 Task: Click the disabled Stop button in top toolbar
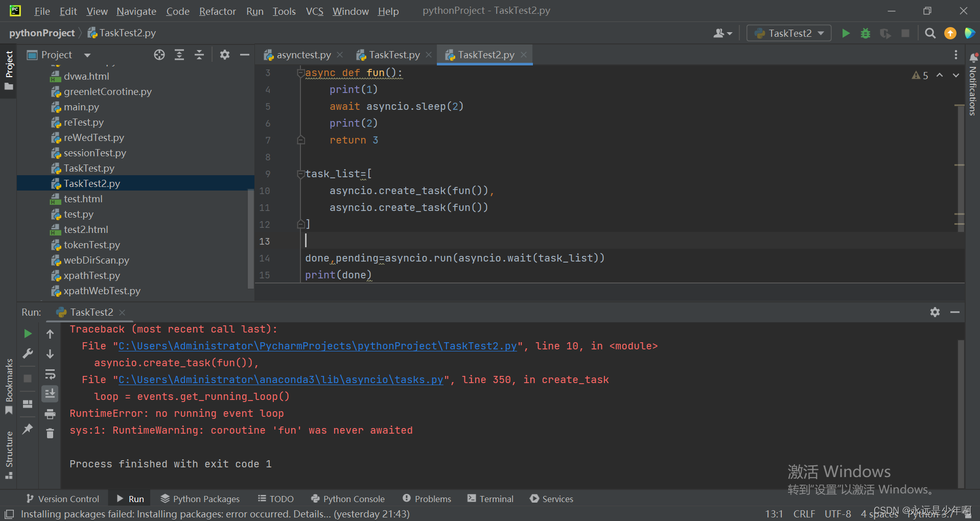coord(905,33)
